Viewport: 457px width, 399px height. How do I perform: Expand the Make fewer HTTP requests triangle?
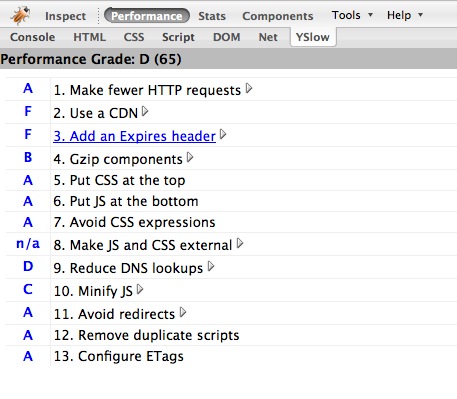tap(249, 89)
